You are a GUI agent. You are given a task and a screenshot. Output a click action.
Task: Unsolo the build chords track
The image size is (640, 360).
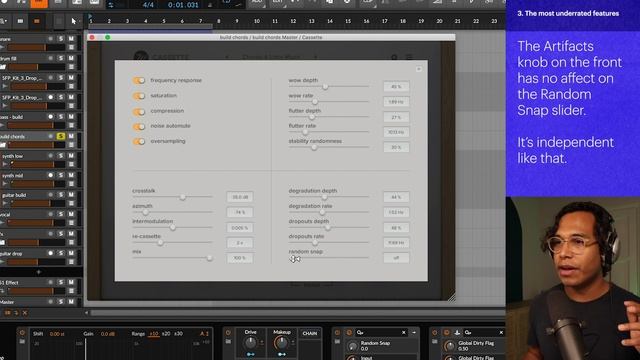60,136
